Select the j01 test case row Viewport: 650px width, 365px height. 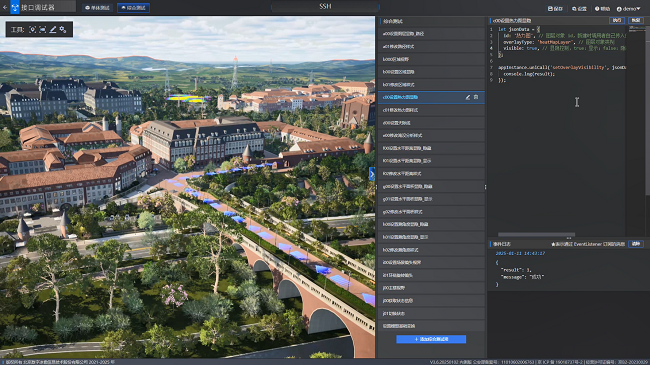(431, 313)
